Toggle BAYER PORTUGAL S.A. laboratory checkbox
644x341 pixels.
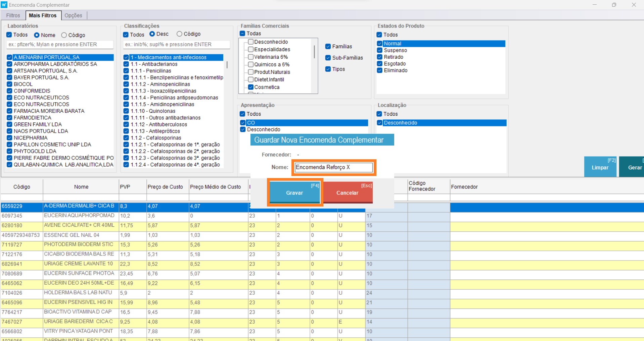point(10,77)
